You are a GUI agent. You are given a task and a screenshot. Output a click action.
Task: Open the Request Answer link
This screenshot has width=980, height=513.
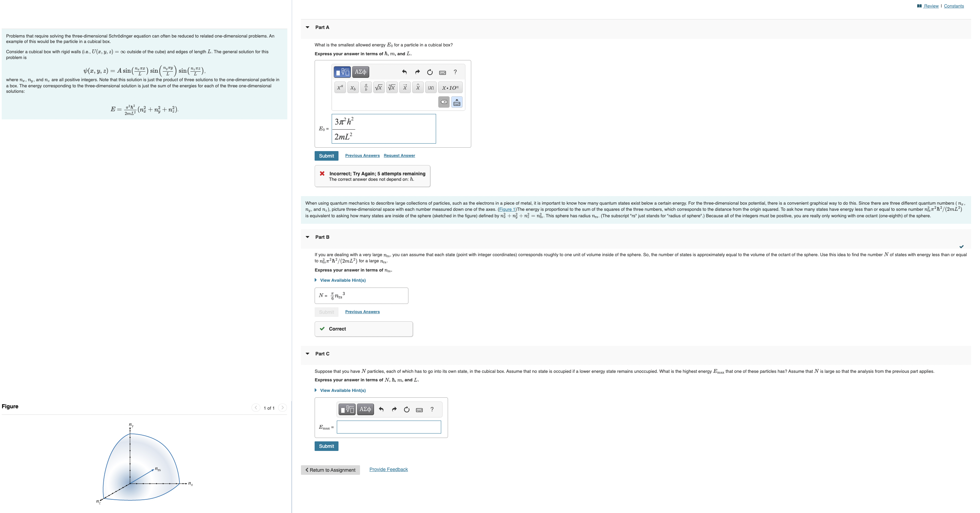coord(399,156)
